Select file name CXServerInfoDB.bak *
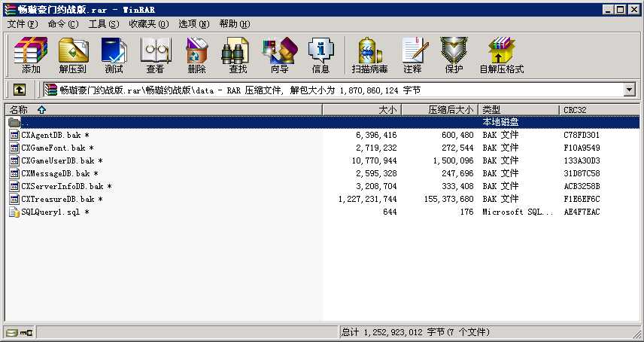Image resolution: width=644 pixels, height=342 pixels. tap(66, 186)
